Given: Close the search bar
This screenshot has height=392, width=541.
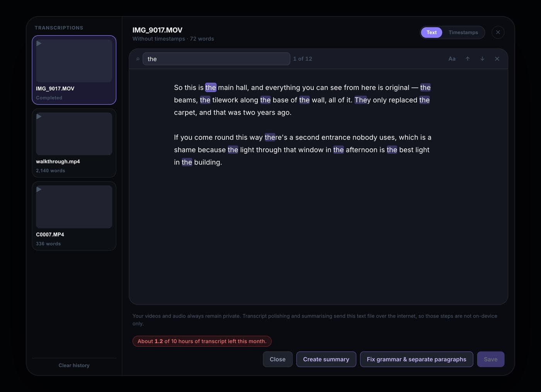Looking at the screenshot, I should [x=497, y=59].
